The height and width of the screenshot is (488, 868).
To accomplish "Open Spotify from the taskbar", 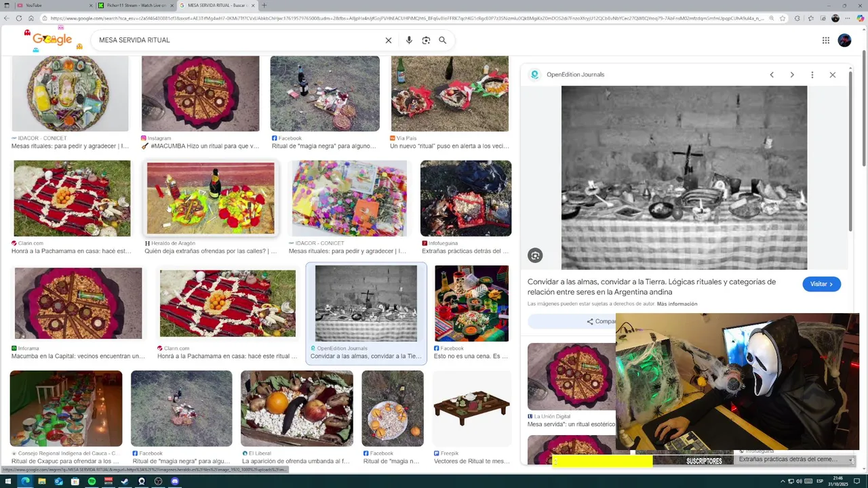I will pyautogui.click(x=92, y=481).
